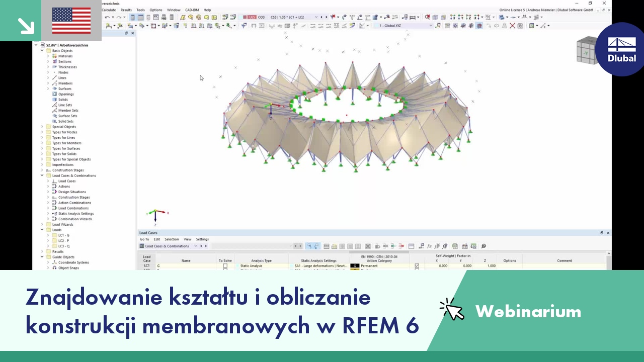Click the Thicknesses icon in the navigator
Screen dimensions: 644x362
54,67
